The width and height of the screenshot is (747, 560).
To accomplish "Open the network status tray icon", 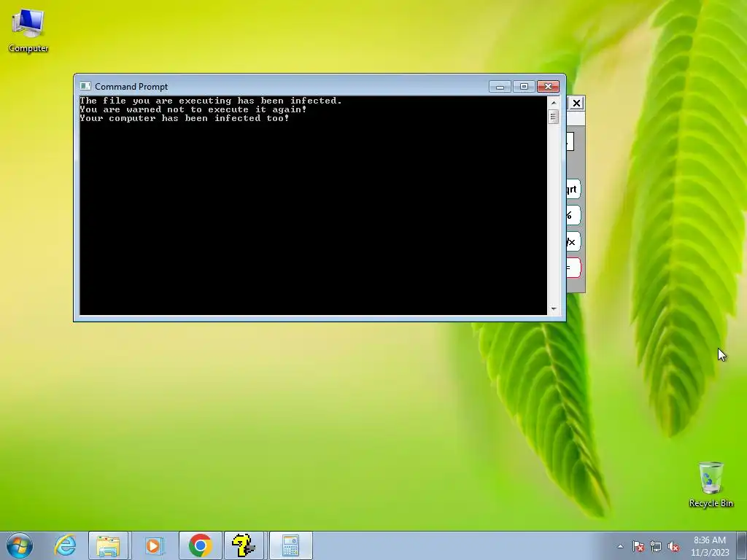I will 656,547.
